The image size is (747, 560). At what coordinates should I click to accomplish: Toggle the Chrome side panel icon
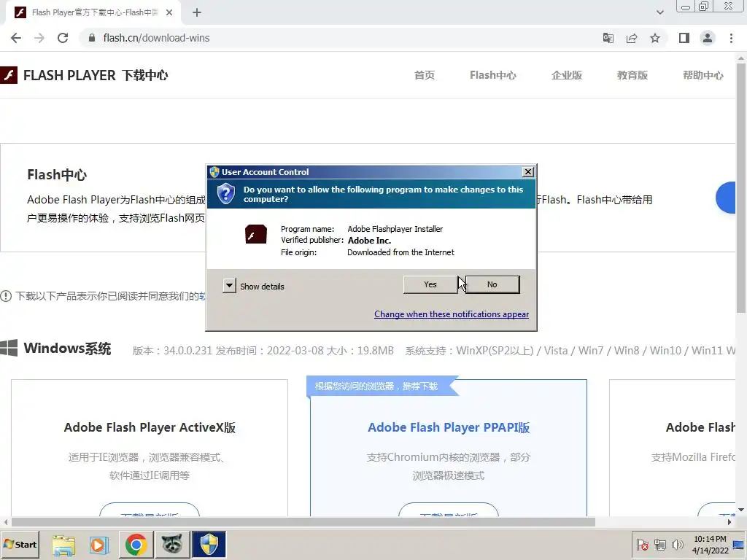pos(684,38)
